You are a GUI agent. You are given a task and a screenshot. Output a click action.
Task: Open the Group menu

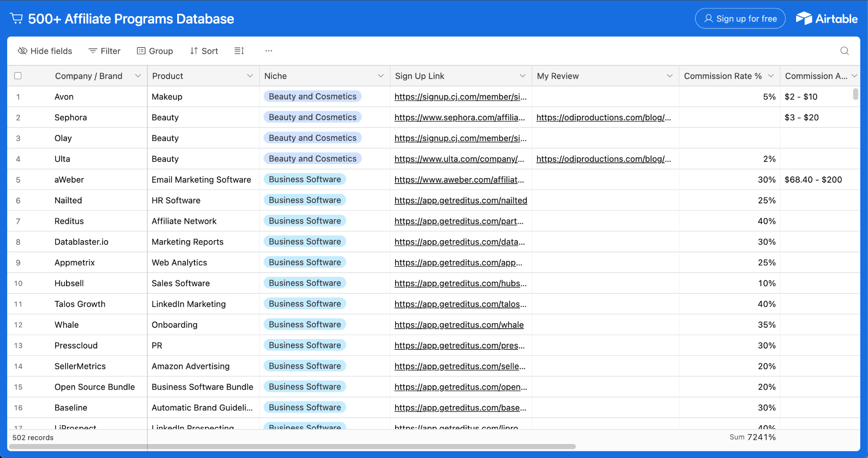coord(155,51)
